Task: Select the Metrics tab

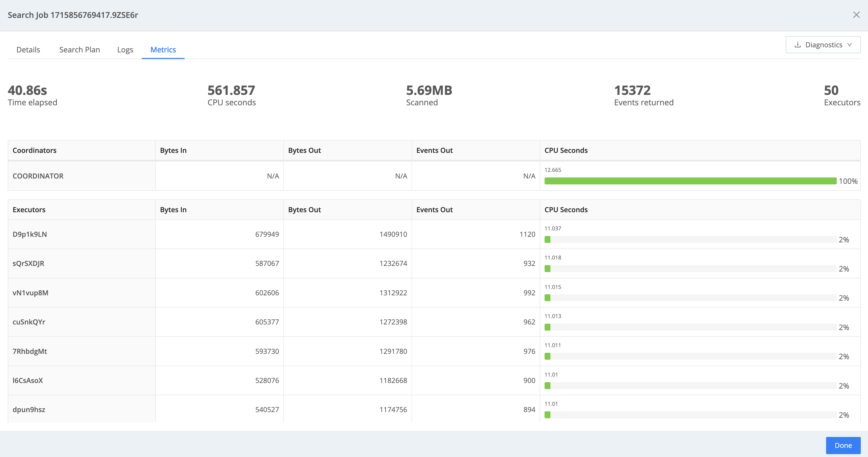Action: [x=163, y=50]
